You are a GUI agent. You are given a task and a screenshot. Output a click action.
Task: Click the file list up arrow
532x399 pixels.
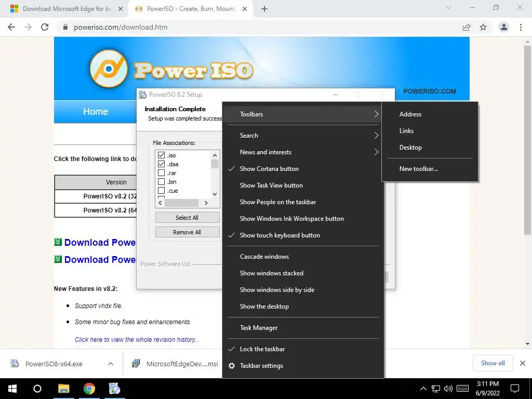215,155
